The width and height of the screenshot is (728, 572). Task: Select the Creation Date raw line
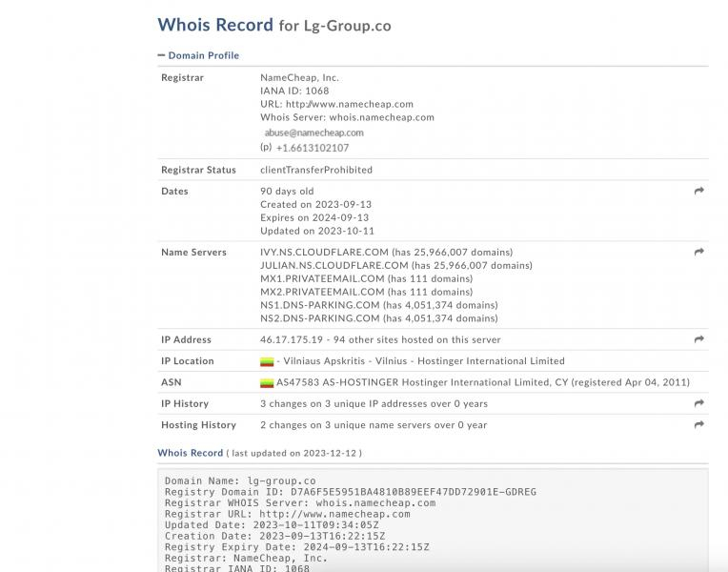coord(274,536)
